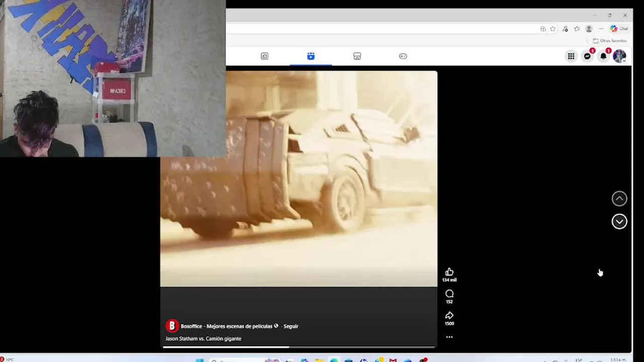The width and height of the screenshot is (644, 362).
Task: Open the reel's comments
Action: pyautogui.click(x=449, y=294)
